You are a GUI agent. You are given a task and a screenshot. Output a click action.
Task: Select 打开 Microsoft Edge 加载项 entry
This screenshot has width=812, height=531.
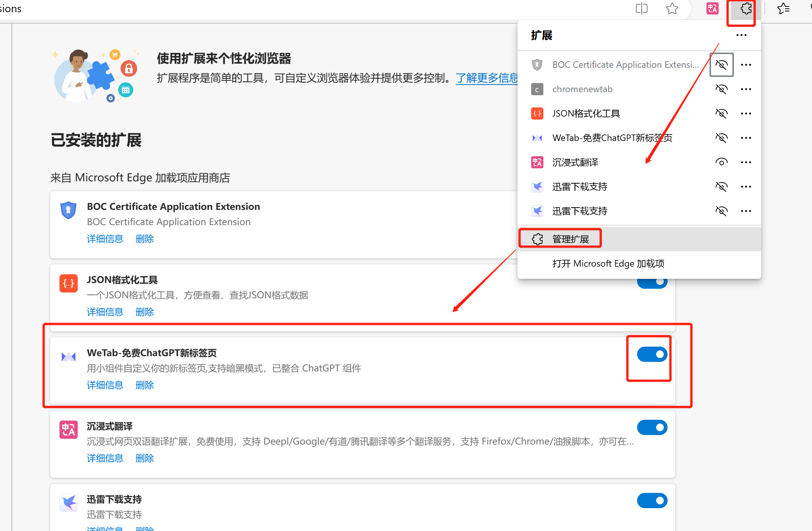click(x=639, y=264)
